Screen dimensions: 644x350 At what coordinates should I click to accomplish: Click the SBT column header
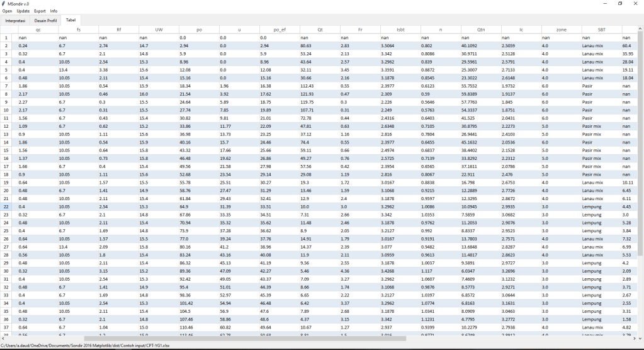tap(601, 29)
